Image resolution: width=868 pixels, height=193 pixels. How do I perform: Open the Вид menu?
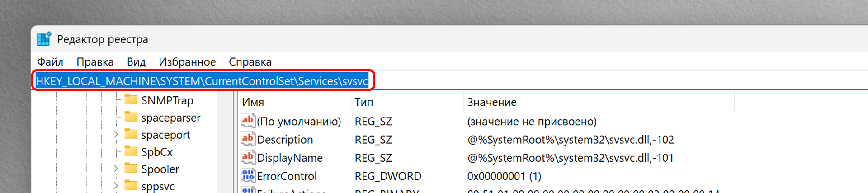tap(136, 62)
